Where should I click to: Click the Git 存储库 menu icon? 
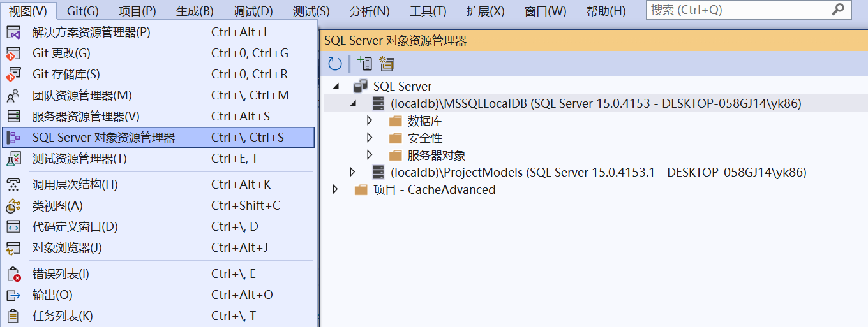coord(13,74)
